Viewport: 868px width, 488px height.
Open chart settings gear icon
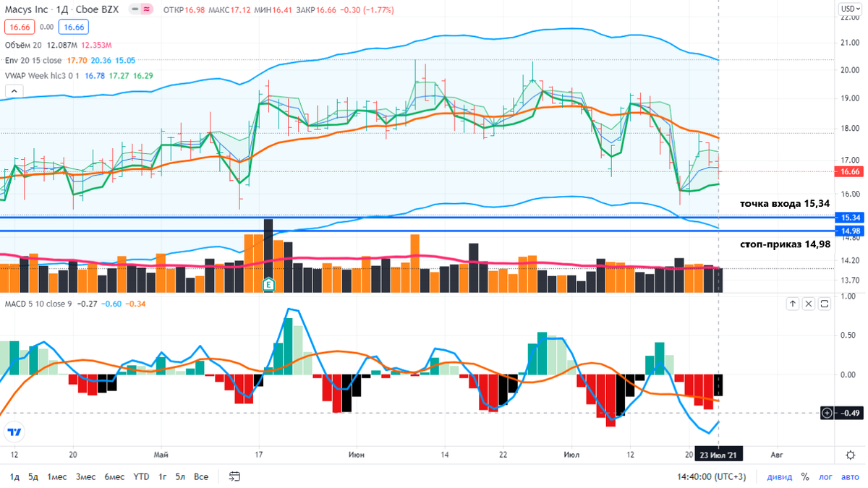click(x=851, y=455)
